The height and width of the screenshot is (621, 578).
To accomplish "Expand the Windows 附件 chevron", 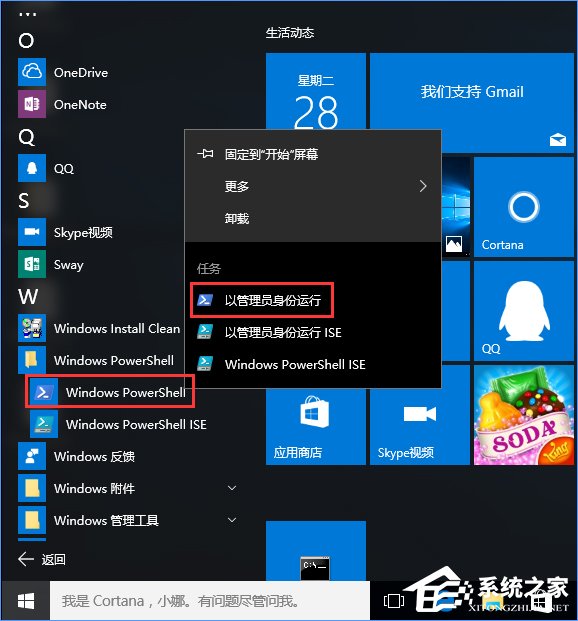I will [232, 488].
